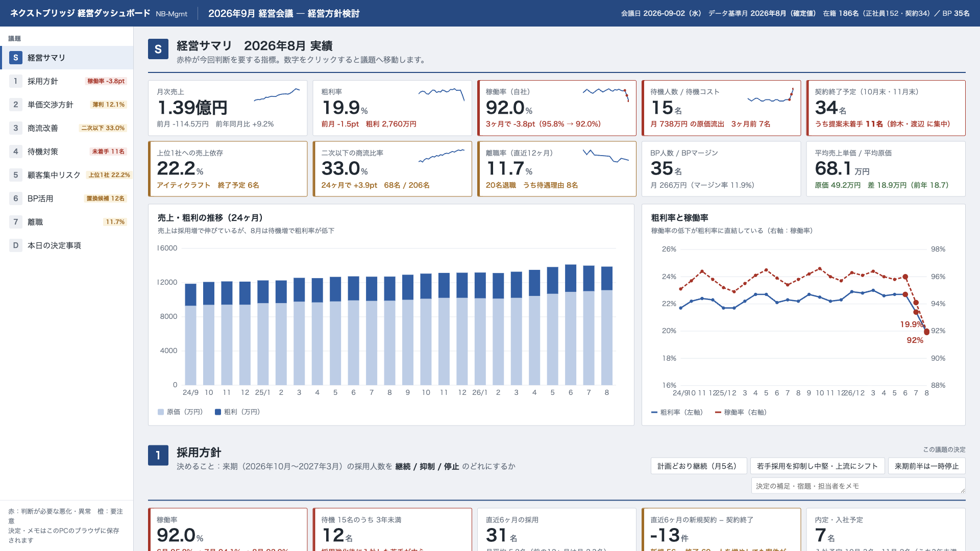Click the 稼働率 92.0% card under 採用方針
Viewport: 980px width, 551px height.
(x=228, y=530)
